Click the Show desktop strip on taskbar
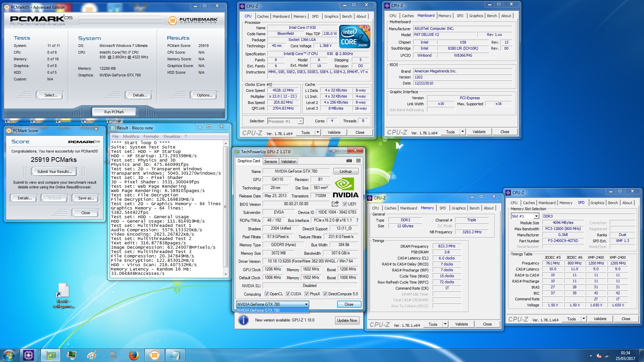Screen dimensions: 644x362 pos(641,355)
